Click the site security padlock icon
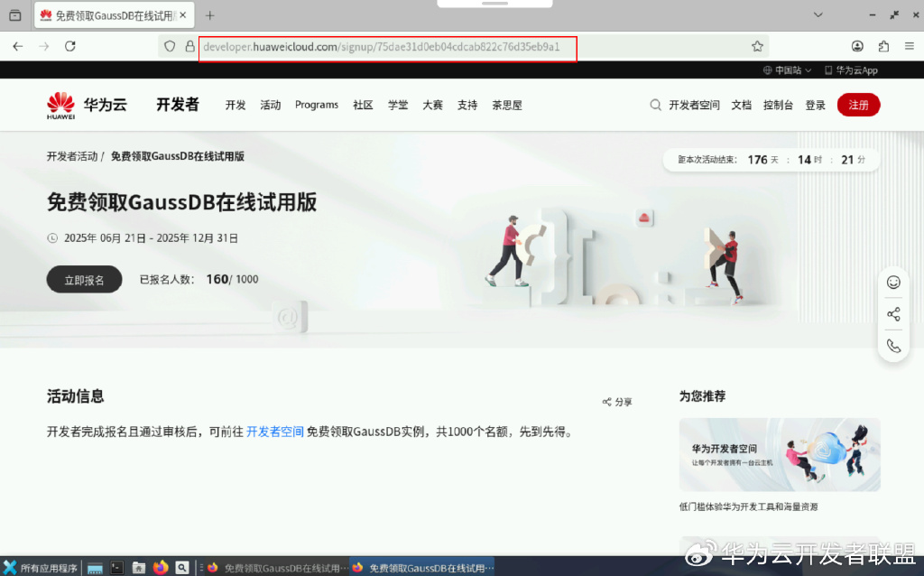This screenshot has width=924, height=576. click(x=189, y=47)
